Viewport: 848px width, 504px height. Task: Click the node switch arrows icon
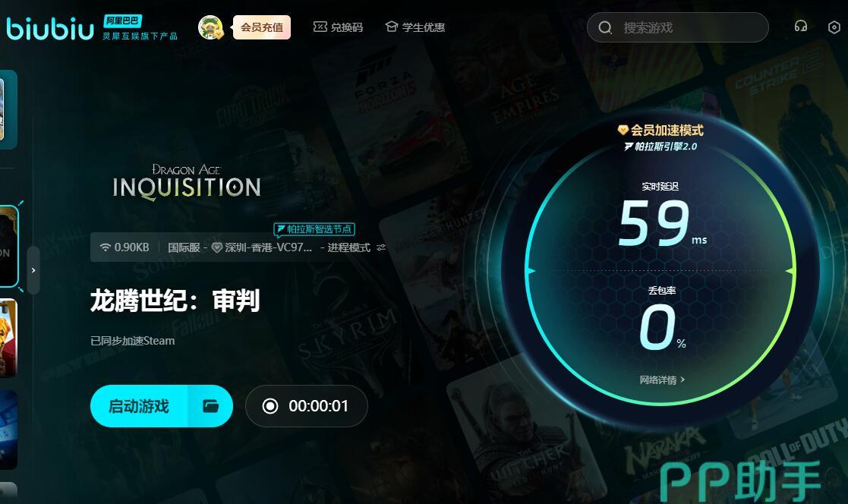point(381,247)
